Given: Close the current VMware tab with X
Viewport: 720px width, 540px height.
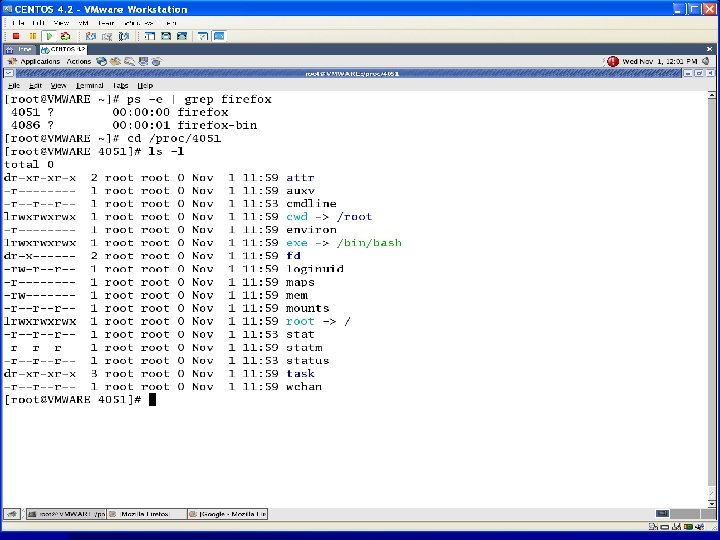Looking at the screenshot, I should [709, 49].
